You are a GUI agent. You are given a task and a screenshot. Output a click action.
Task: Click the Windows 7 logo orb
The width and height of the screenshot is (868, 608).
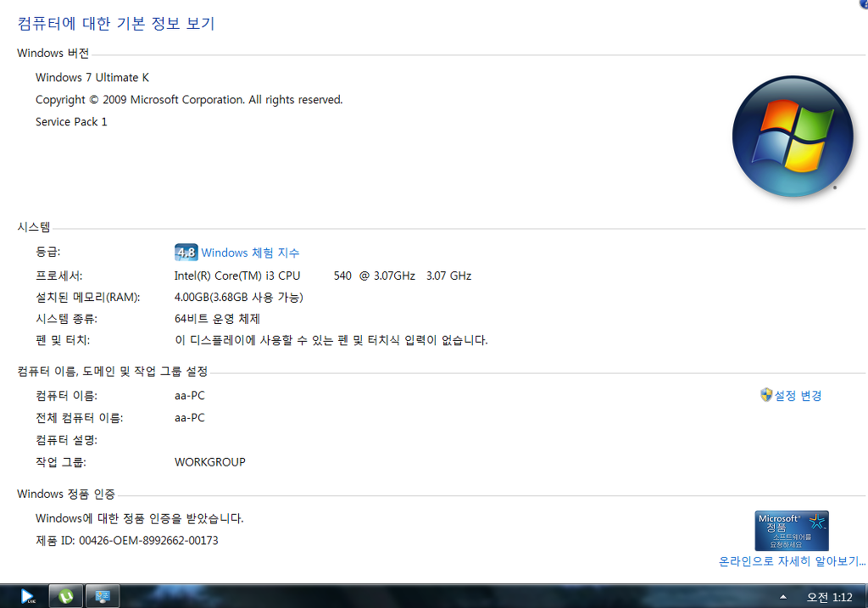point(793,137)
